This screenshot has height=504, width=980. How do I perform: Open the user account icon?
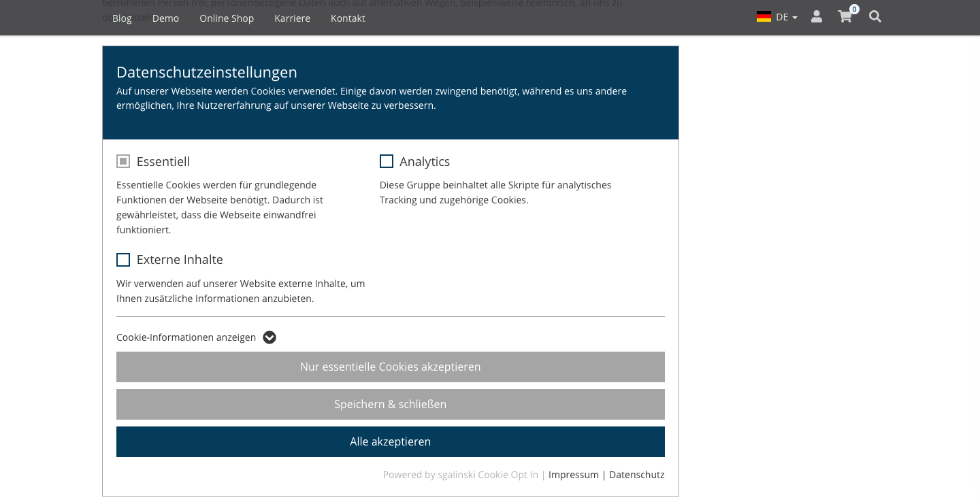(817, 17)
